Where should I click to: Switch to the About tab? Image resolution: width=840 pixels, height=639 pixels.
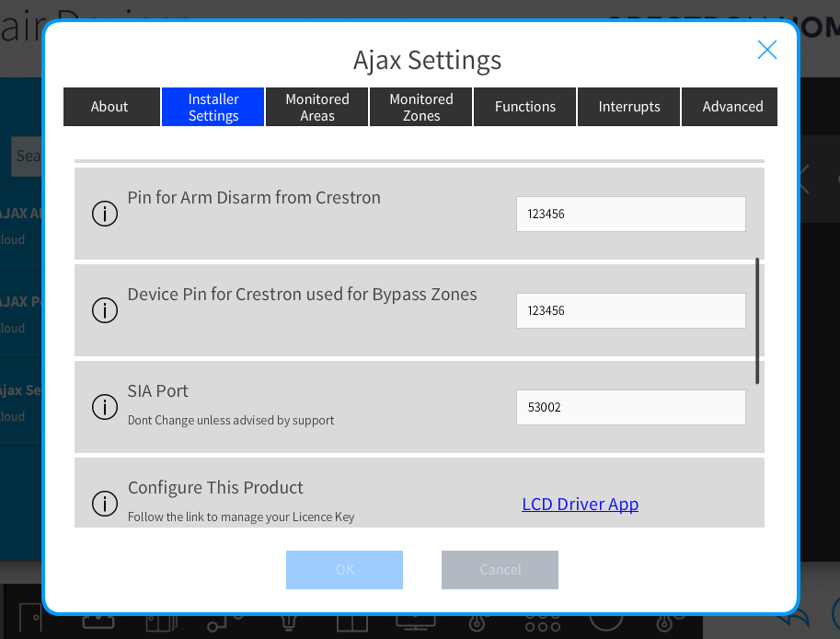[111, 107]
